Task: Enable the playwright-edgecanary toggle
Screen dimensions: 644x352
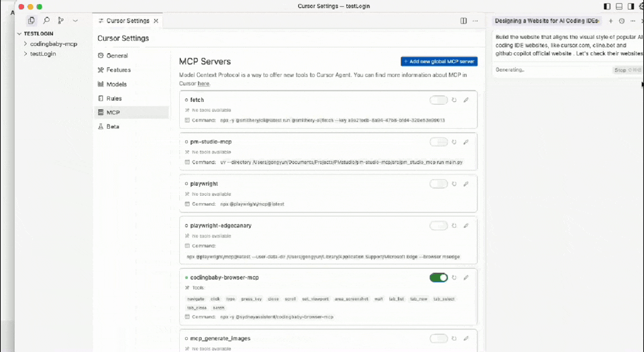Action: tap(439, 226)
